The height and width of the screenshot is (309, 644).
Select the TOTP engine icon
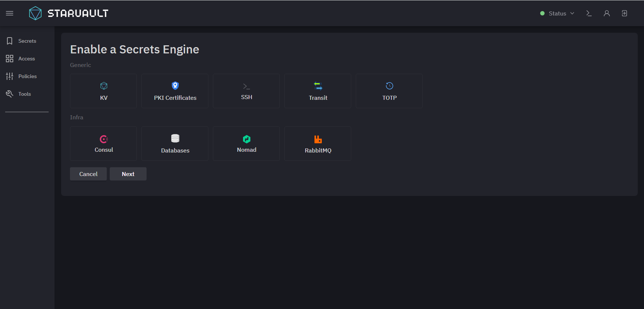tap(390, 86)
